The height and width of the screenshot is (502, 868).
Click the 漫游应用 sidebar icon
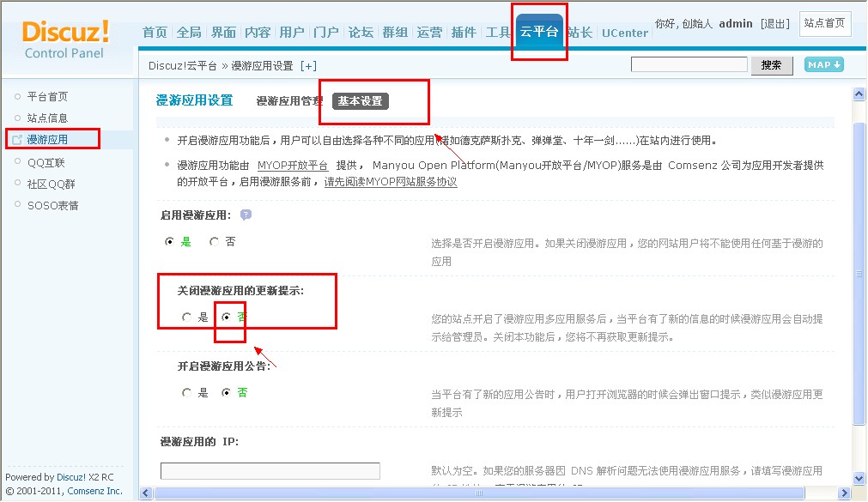click(x=17, y=140)
